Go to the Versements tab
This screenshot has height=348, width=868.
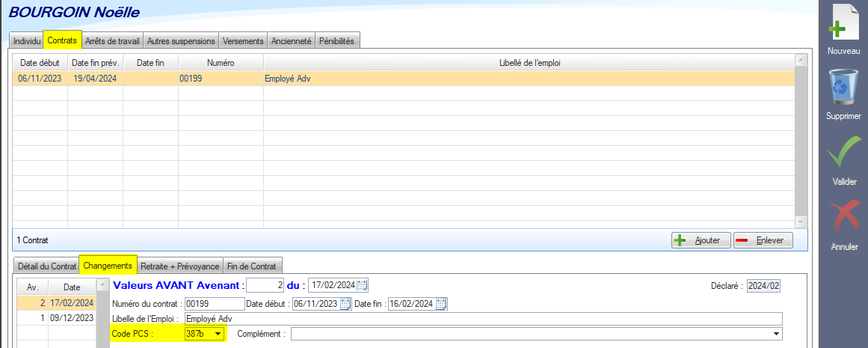click(x=243, y=41)
